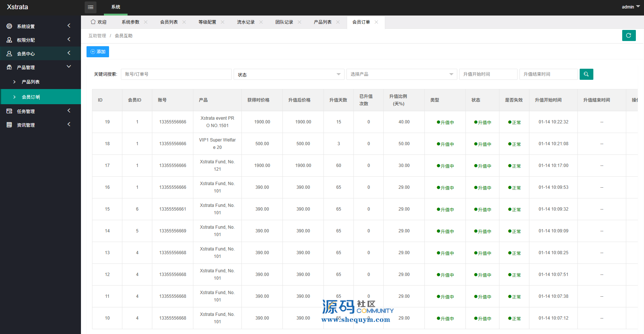Click the blue 添加 button
The height and width of the screenshot is (334, 644).
(98, 52)
